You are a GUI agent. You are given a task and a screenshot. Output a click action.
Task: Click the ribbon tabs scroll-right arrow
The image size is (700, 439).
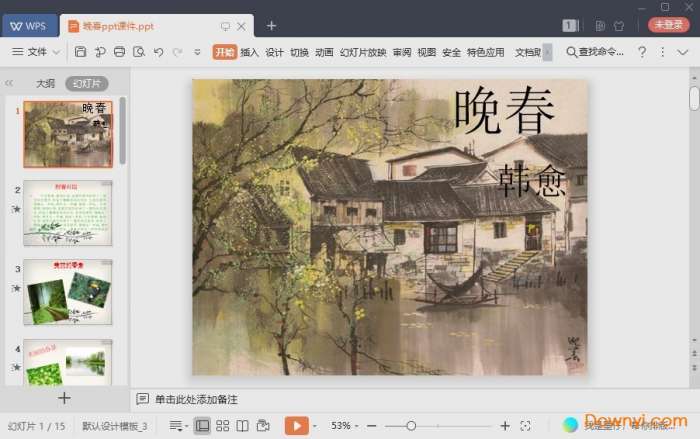coord(547,52)
